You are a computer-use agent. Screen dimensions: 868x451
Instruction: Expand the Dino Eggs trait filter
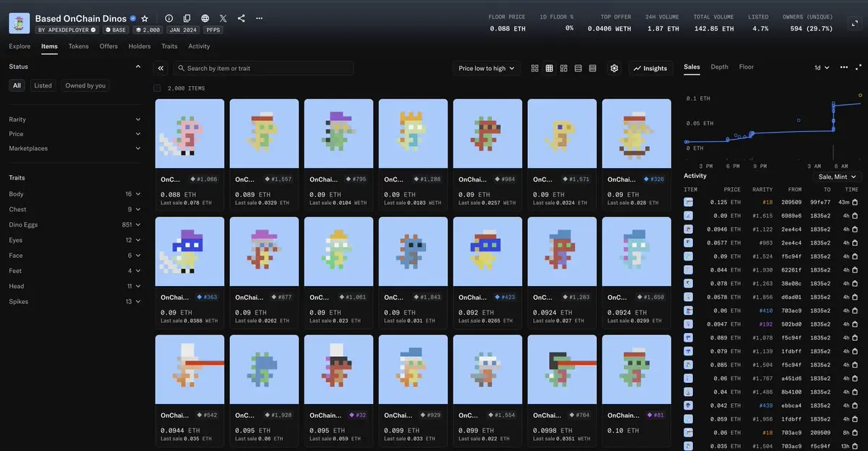point(75,225)
